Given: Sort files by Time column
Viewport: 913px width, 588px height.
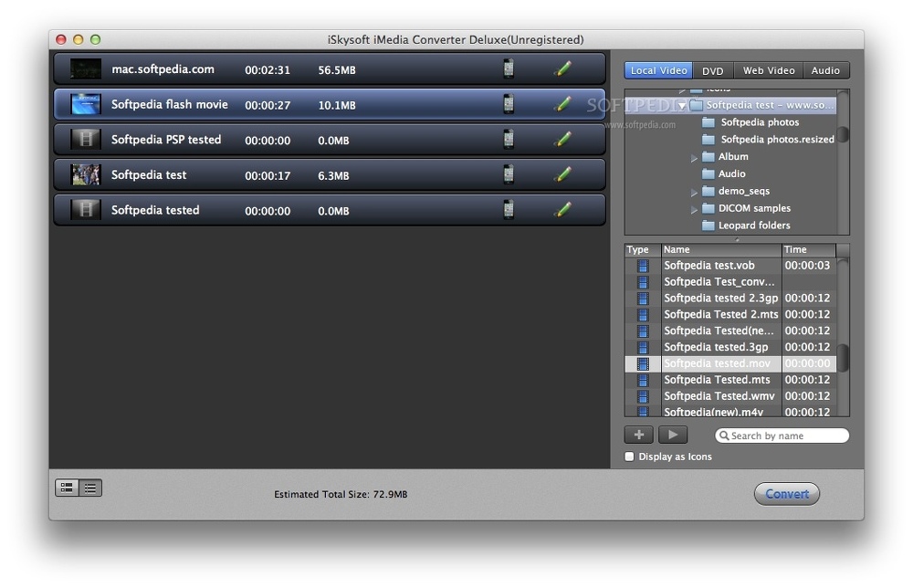Looking at the screenshot, I should click(809, 250).
